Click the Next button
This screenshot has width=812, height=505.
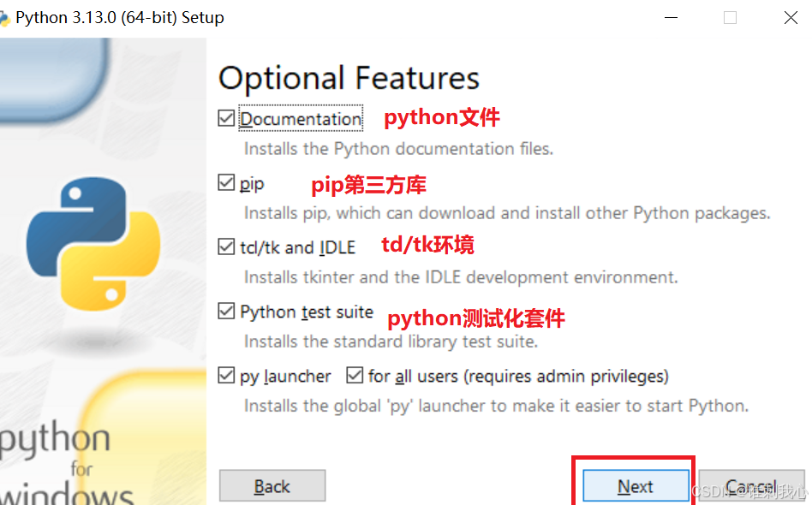636,486
